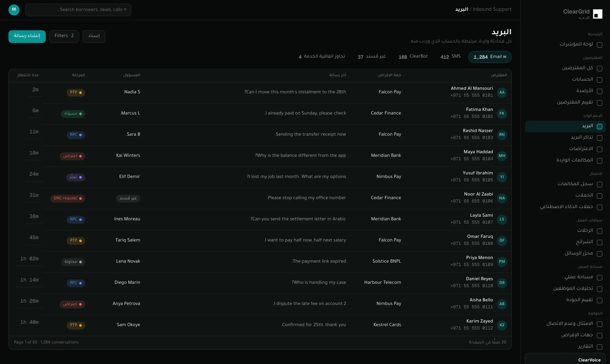Open the message "I already paid on Sunday, please check"
610x364 pixels.
pos(305,113)
